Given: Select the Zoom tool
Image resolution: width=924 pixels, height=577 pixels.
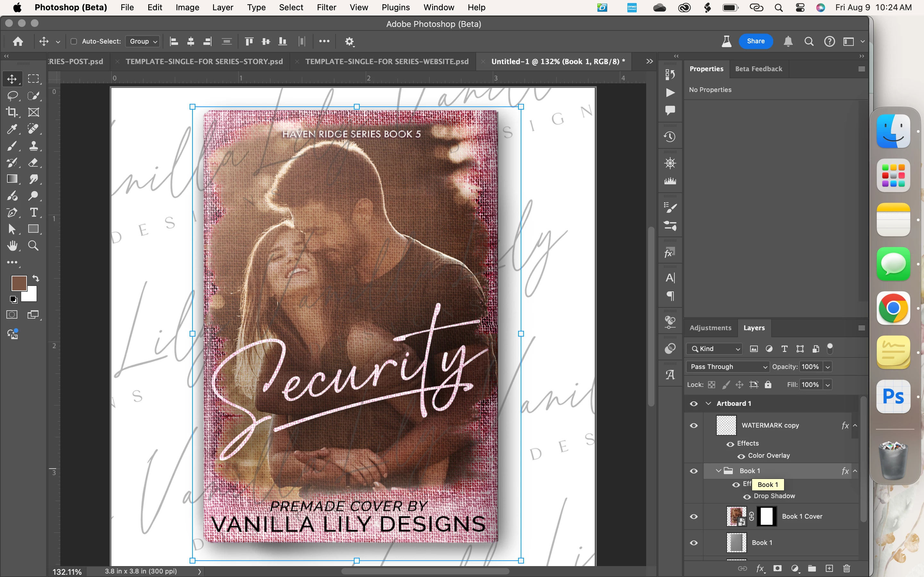Looking at the screenshot, I should click(x=34, y=246).
